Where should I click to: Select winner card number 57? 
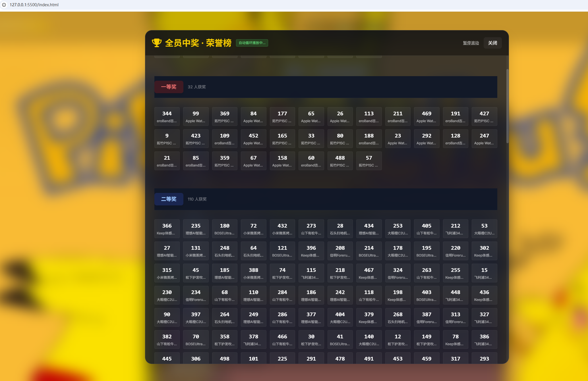368,161
